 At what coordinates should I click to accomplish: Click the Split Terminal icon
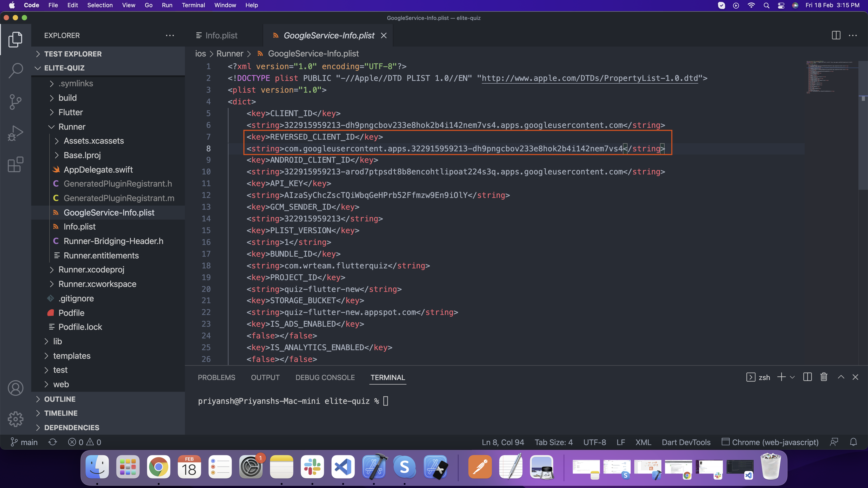(807, 377)
